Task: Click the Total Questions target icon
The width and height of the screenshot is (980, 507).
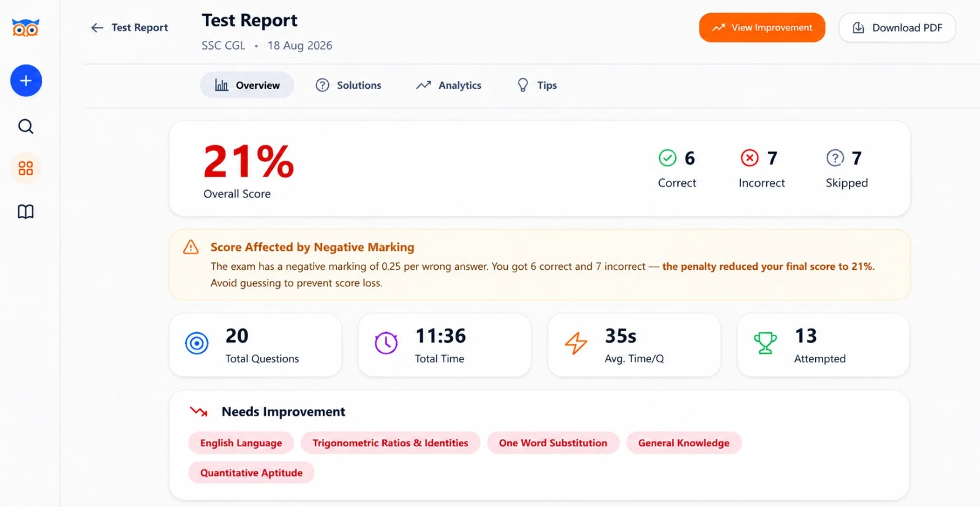Action: click(x=197, y=343)
